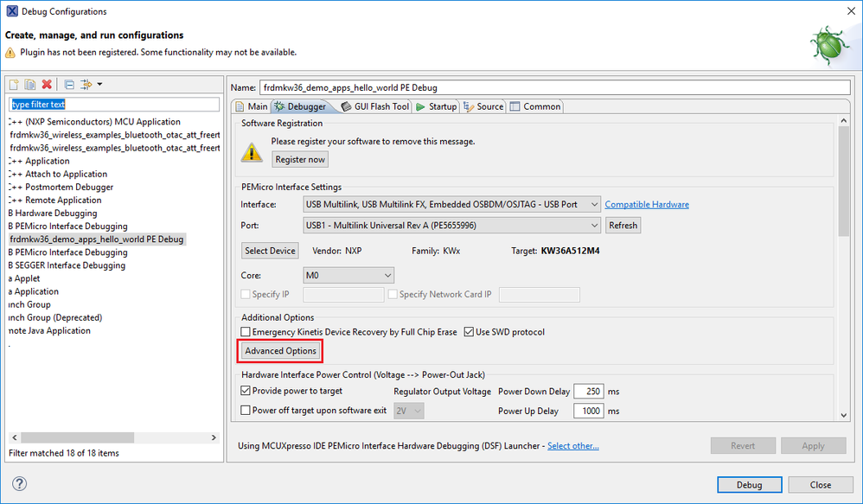
Task: Select C/C++ Attach to Application item
Action: click(x=58, y=174)
